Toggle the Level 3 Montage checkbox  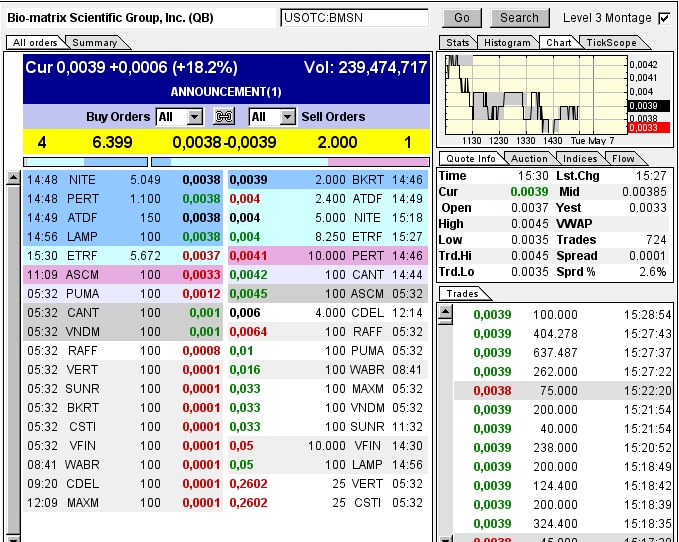664,19
